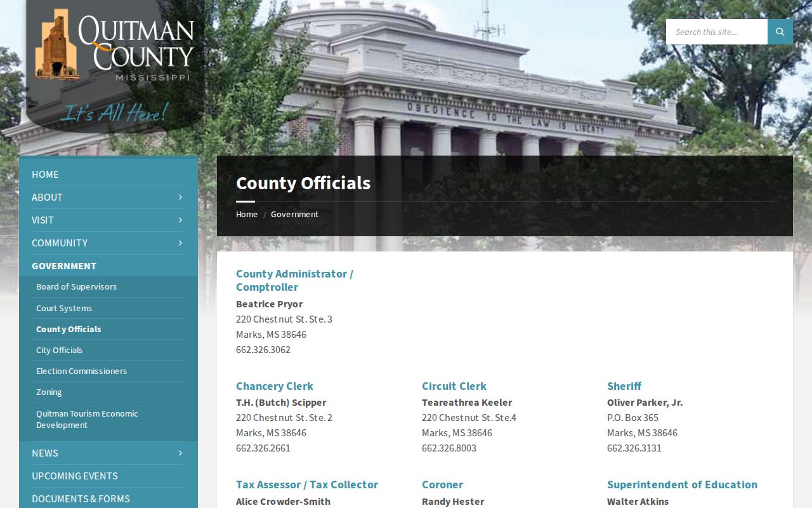Open the HOME menu item

tap(45, 175)
